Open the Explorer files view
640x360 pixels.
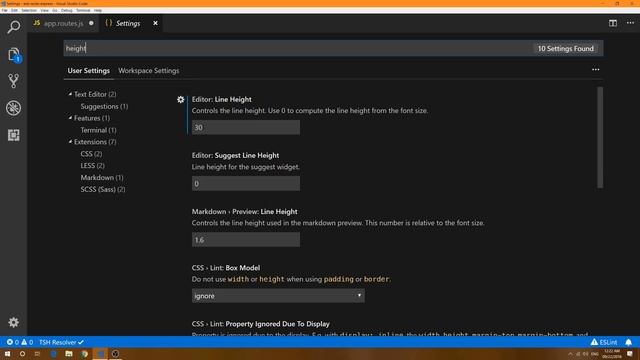[x=13, y=55]
